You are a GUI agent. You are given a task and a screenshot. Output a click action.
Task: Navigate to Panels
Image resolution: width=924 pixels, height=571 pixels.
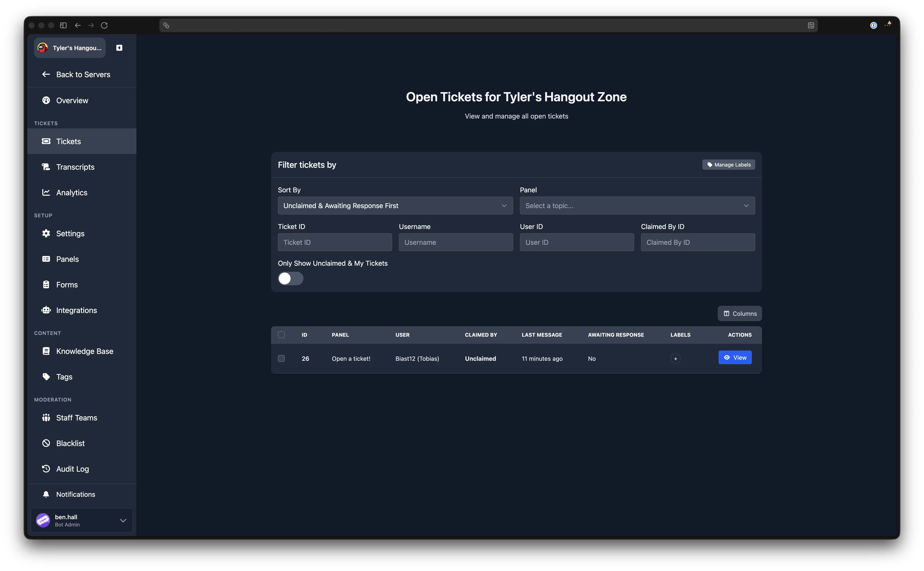coord(82,259)
